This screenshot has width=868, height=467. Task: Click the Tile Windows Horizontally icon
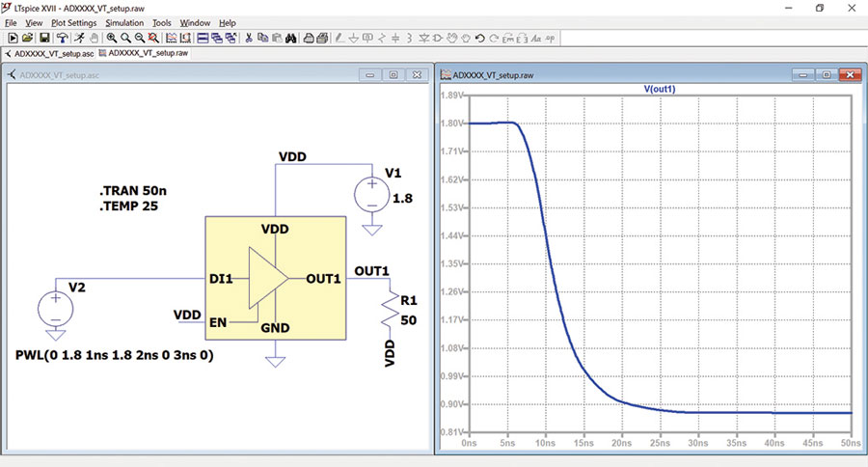[x=203, y=38]
